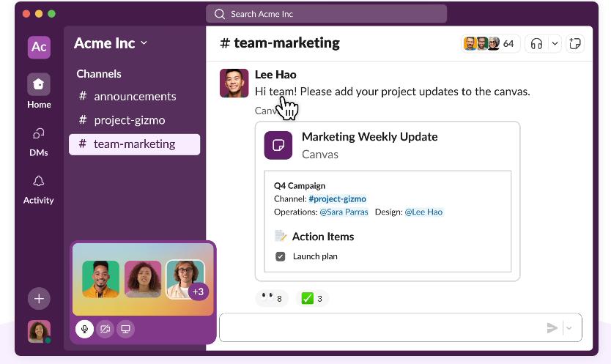Follow the #project-gizmo channel link
This screenshot has height=364, width=611.
coord(337,199)
